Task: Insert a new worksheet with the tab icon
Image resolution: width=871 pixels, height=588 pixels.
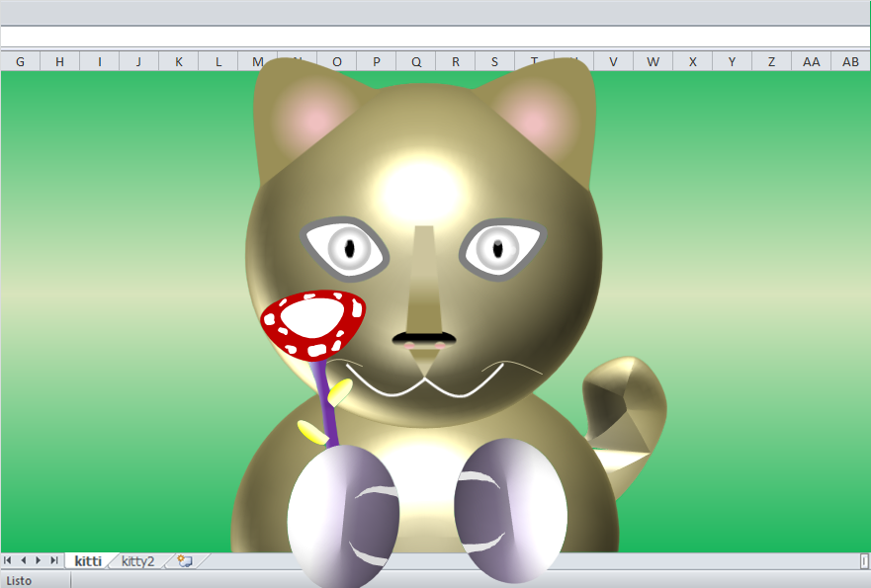Action: click(185, 560)
